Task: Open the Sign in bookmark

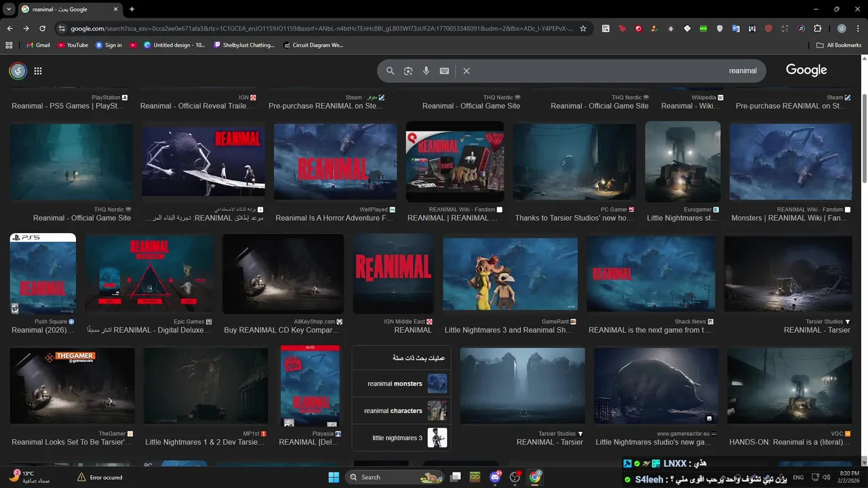Action: coord(108,45)
